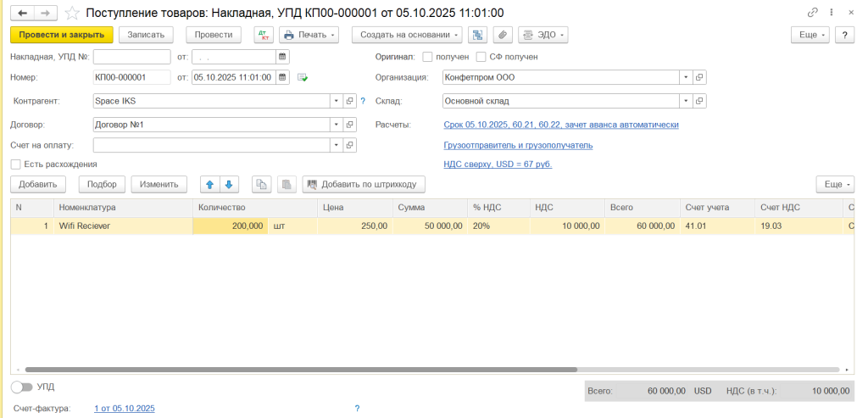Paste rows icon in table toolbar
868x418 pixels.
point(287,184)
